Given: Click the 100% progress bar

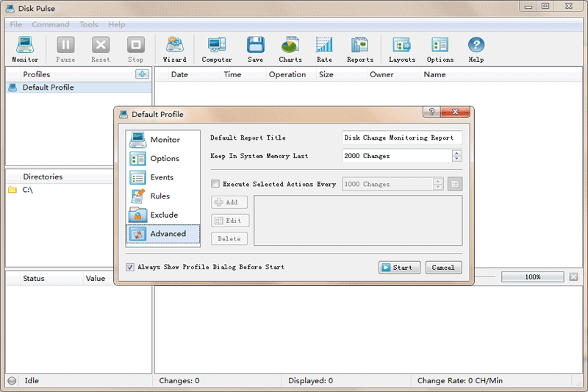Looking at the screenshot, I should tap(532, 277).
